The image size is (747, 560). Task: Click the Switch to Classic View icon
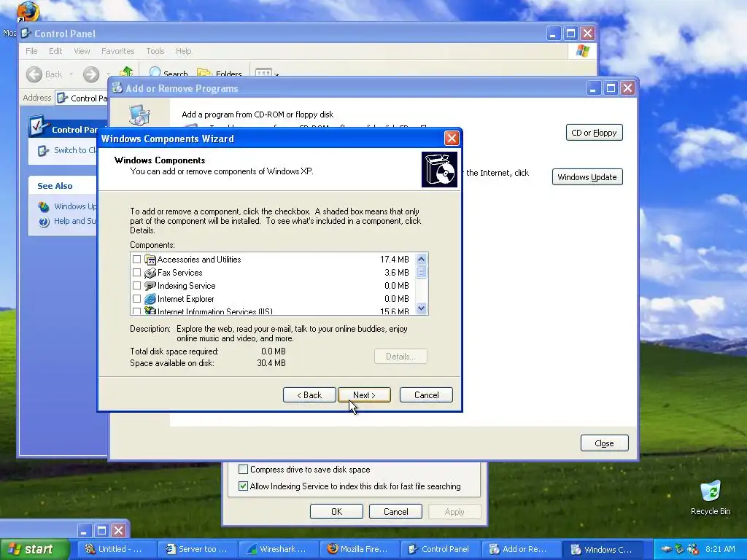click(43, 150)
